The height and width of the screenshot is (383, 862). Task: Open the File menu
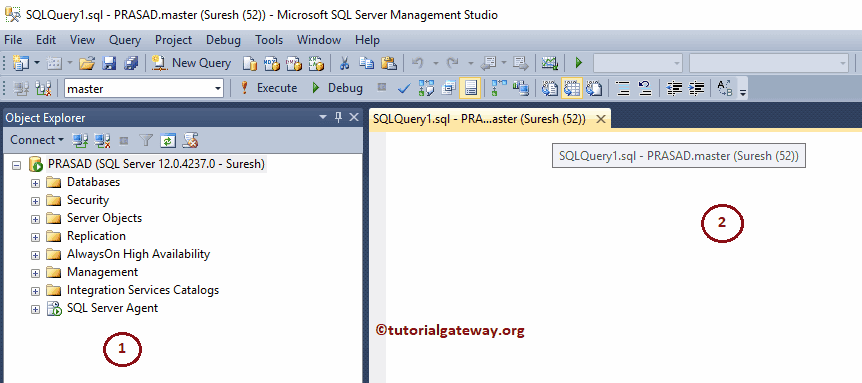pos(13,40)
